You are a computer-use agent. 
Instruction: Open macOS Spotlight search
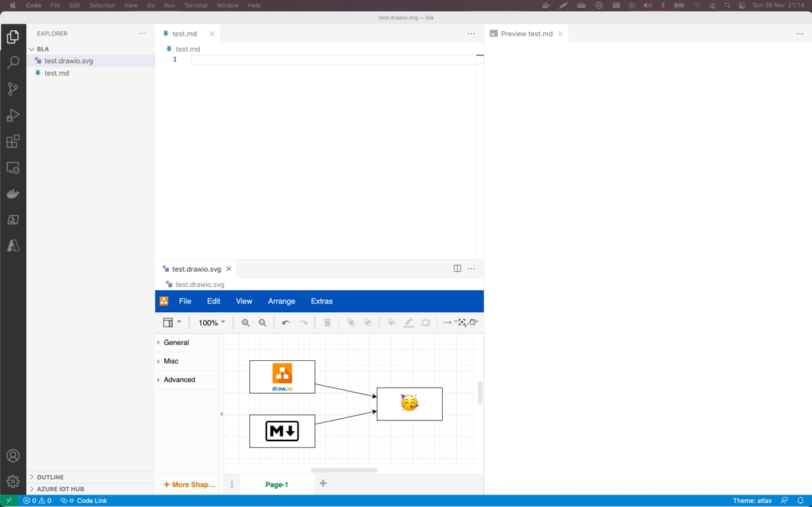point(728,5)
